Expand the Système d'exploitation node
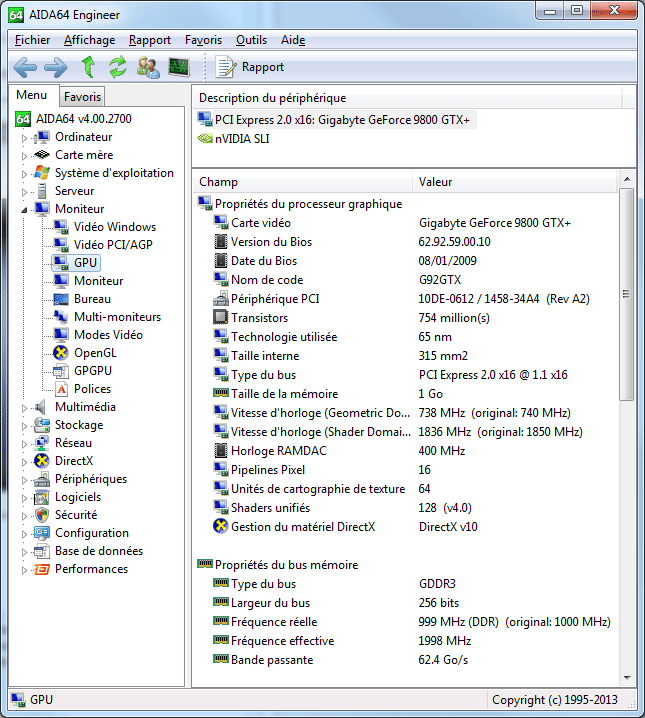 point(24,174)
